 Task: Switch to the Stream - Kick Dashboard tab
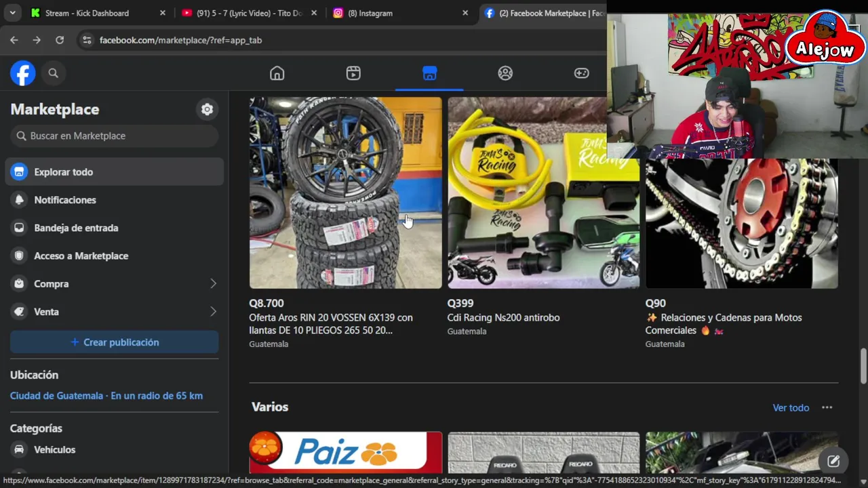(98, 13)
